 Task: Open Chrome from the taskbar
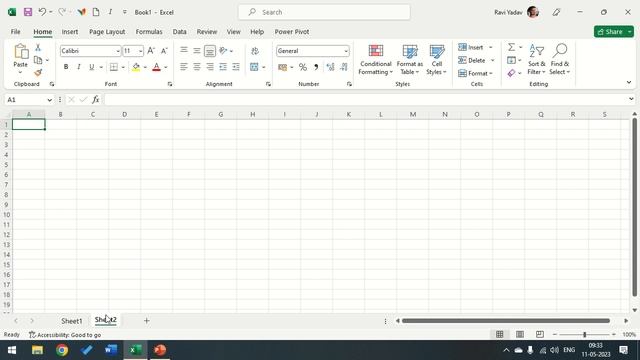click(x=62, y=350)
